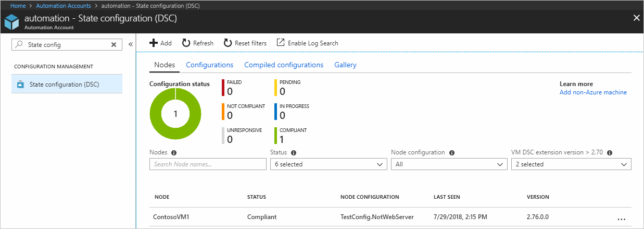Sort by the NODE column header
The width and height of the screenshot is (644, 229).
pos(162,197)
